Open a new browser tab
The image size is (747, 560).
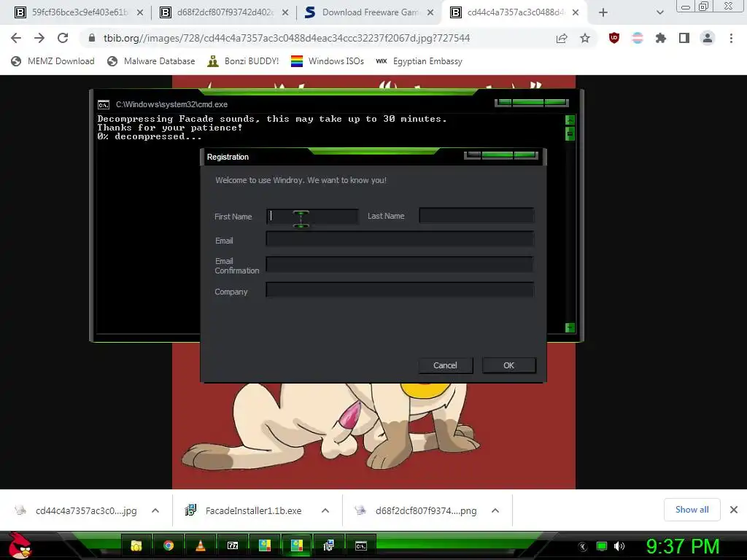603,13
